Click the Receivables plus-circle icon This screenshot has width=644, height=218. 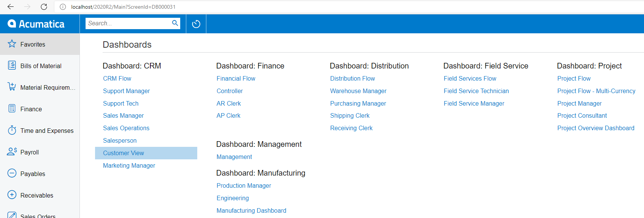click(x=12, y=195)
